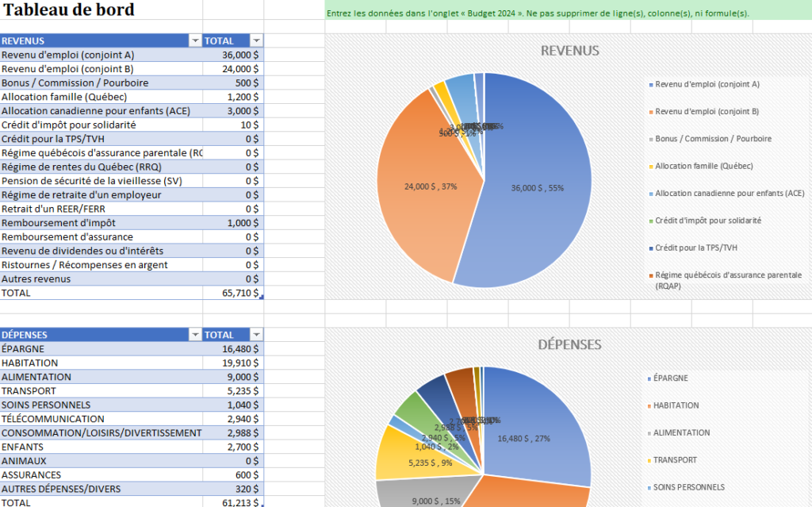Open the REVENUS column filter dropdown
Viewport: 812px width, 507px height.
coord(195,41)
